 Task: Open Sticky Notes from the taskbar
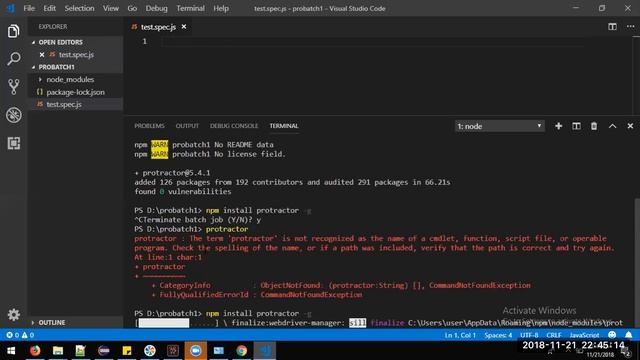point(127,351)
